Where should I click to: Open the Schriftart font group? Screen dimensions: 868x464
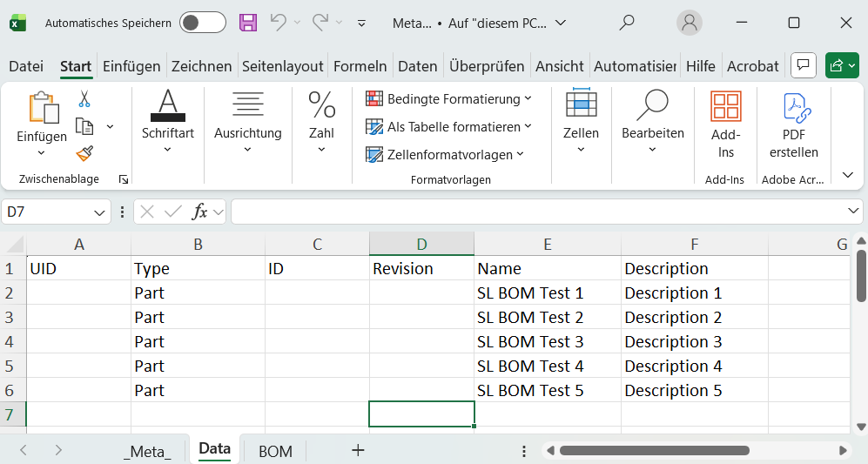(x=168, y=123)
